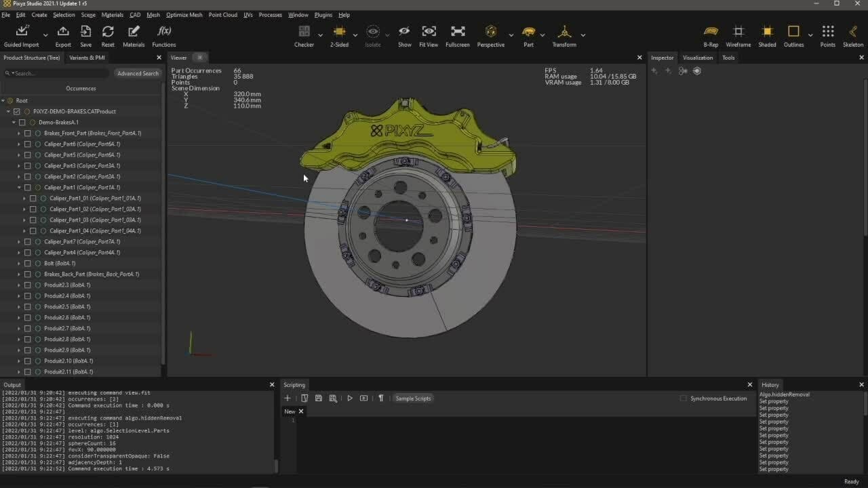Check the Demo-BrakesA.1 checkbox
The height and width of the screenshot is (488, 868).
coord(22,122)
